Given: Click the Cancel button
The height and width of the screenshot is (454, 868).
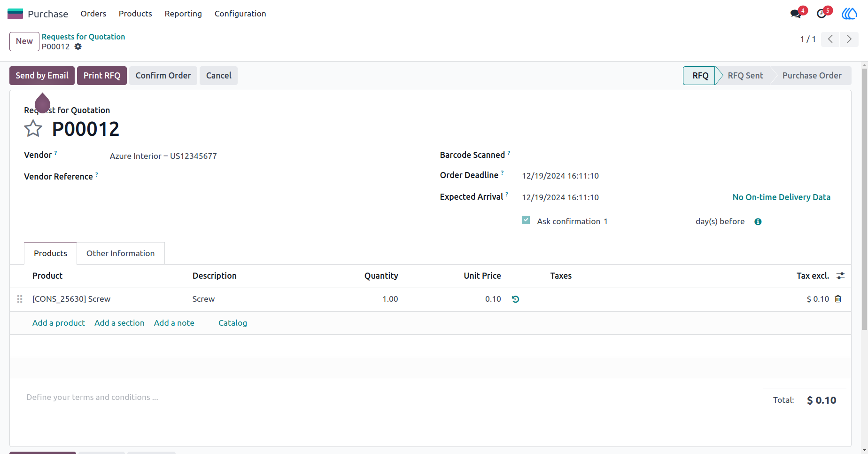Looking at the screenshot, I should (x=218, y=76).
